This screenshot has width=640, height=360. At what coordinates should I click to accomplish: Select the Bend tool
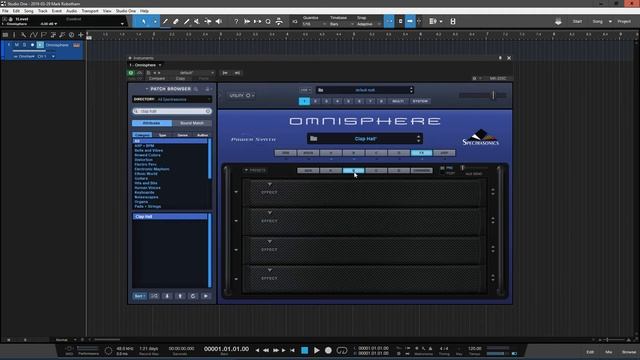[208, 21]
